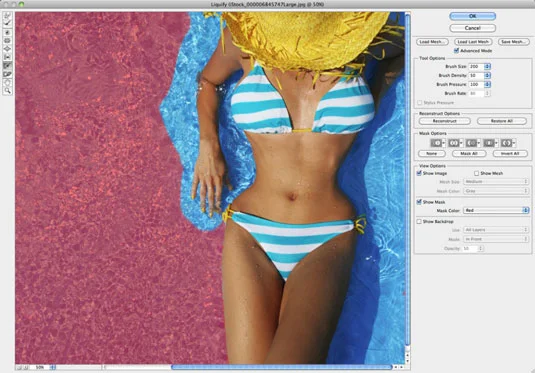Screen dimensions: 535x373
Task: Select the Zoom magnifier tool
Action: click(x=8, y=90)
